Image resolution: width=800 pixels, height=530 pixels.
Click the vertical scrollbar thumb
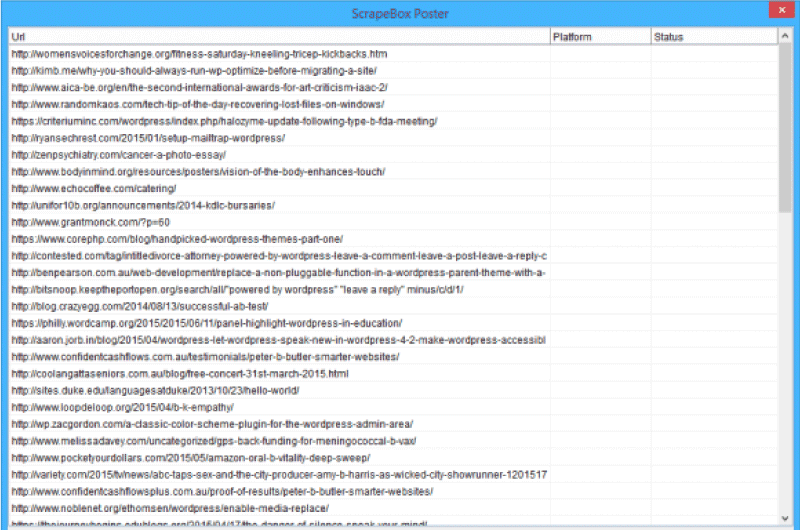click(785, 128)
